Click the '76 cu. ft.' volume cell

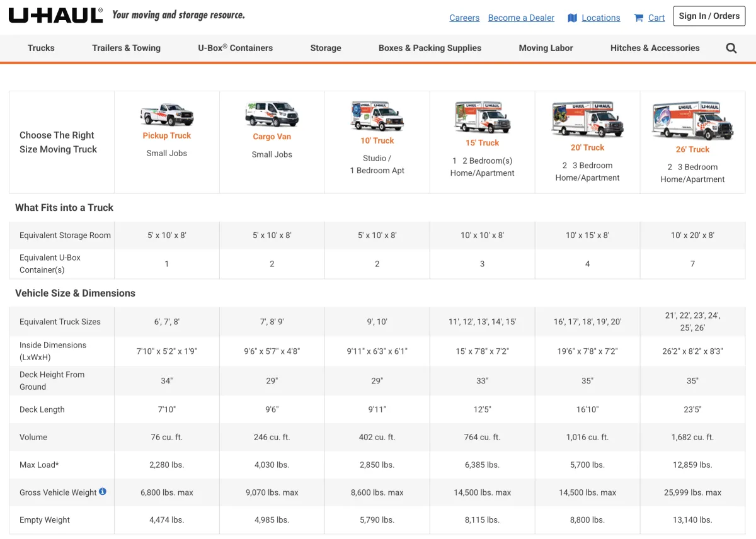167,437
